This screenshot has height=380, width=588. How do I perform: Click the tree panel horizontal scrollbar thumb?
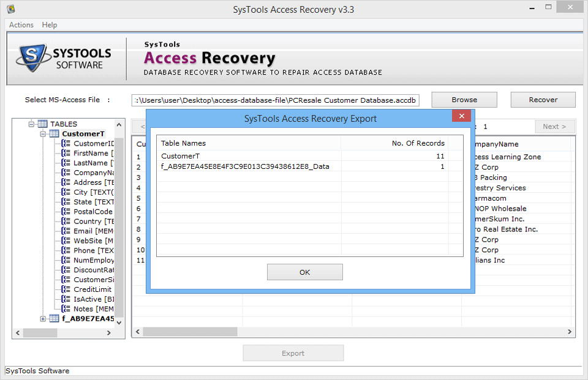tap(40, 333)
